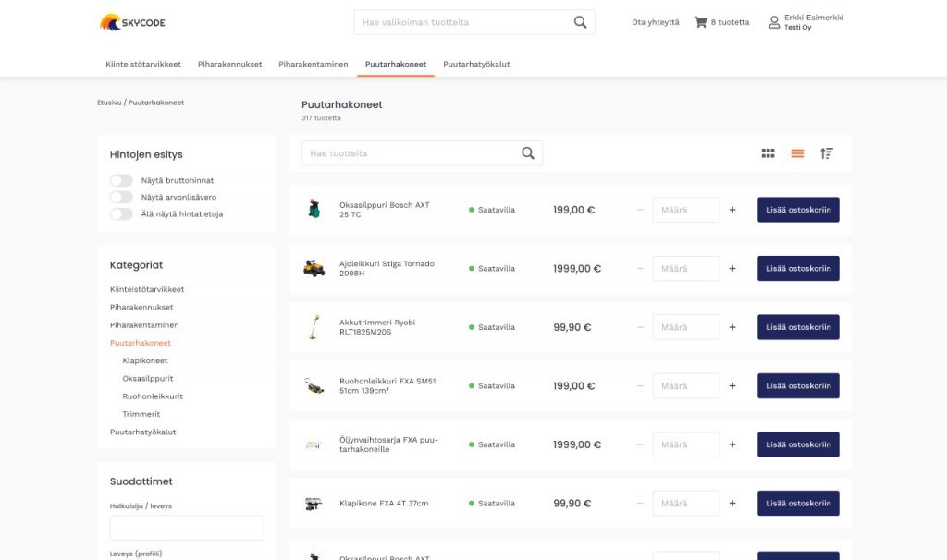Viewport: 947px width, 560px height.
Task: Focus the Halkaisija / leveys filter field
Action: click(x=187, y=528)
